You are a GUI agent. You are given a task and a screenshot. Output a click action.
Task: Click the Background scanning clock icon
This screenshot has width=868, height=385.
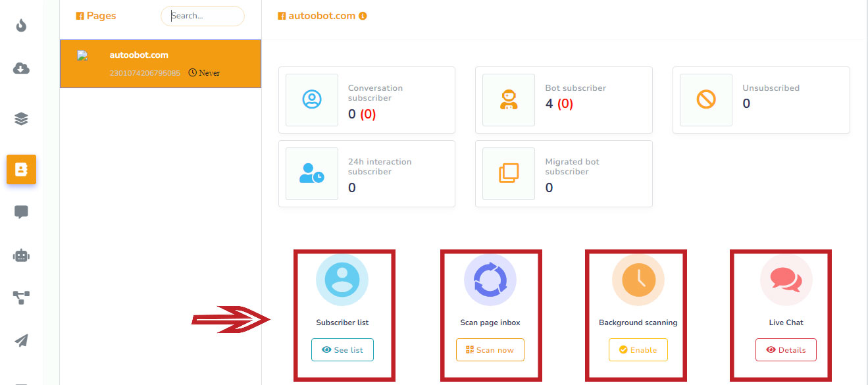[638, 280]
